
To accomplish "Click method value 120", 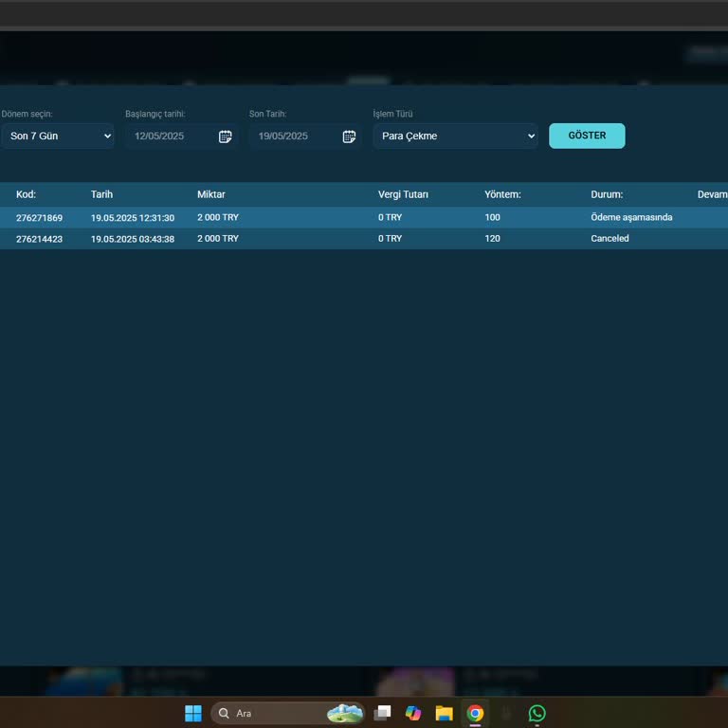I will [493, 238].
